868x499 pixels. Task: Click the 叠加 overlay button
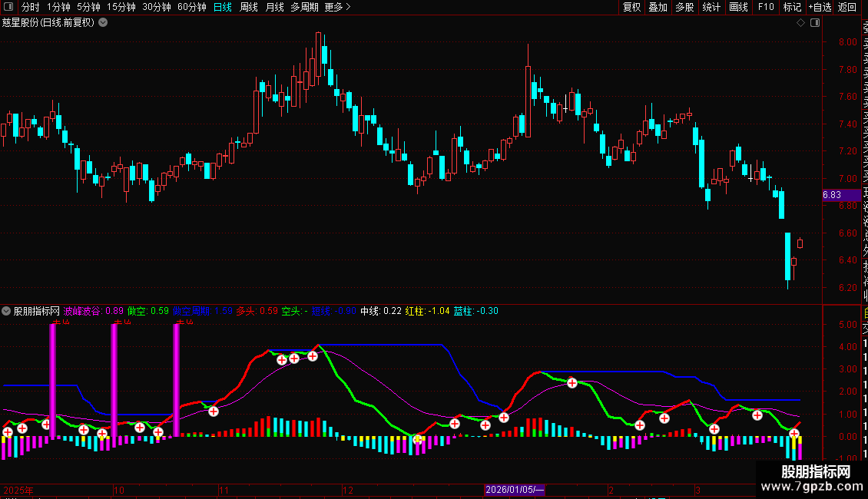pyautogui.click(x=658, y=7)
